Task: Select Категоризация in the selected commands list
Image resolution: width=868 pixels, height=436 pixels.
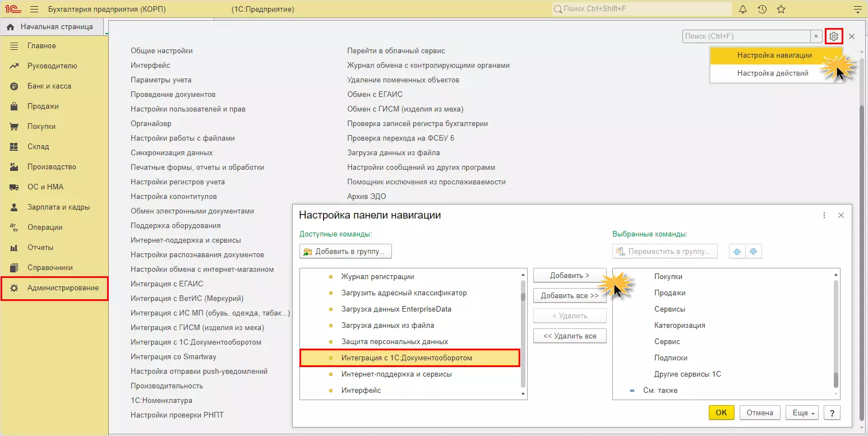Action: point(680,326)
